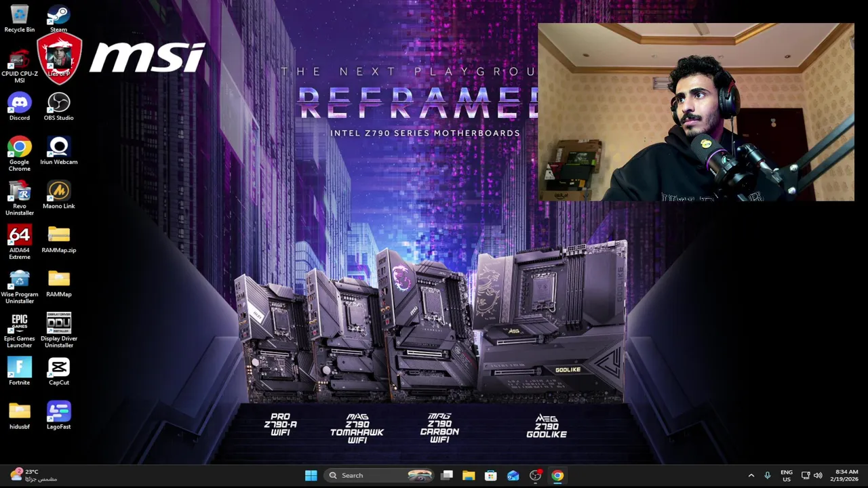
Task: Click the Maono Link desktop icon
Action: pyautogui.click(x=59, y=195)
